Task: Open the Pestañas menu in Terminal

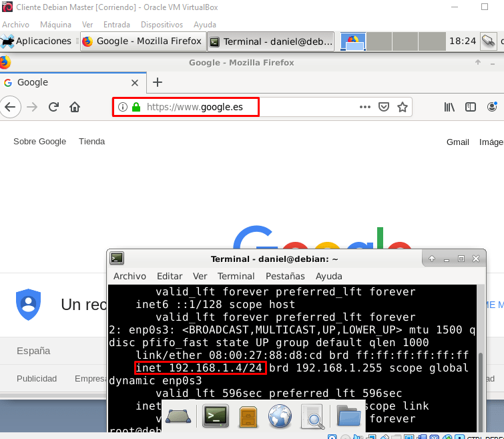Action: tap(285, 276)
